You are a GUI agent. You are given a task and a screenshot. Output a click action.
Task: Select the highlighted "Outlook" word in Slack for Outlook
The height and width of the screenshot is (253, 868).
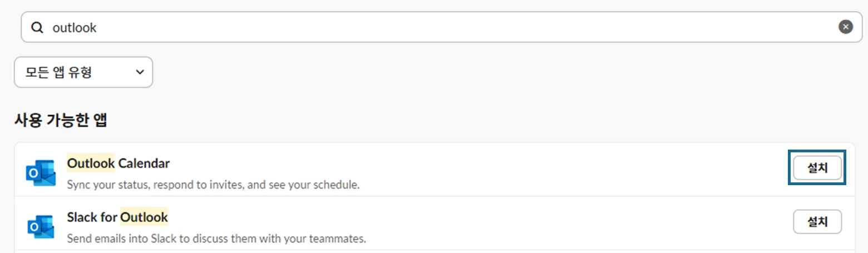click(x=144, y=217)
